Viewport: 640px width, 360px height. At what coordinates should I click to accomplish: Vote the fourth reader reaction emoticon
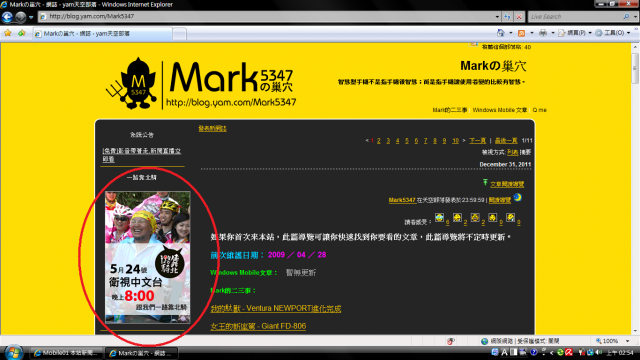tap(493, 218)
